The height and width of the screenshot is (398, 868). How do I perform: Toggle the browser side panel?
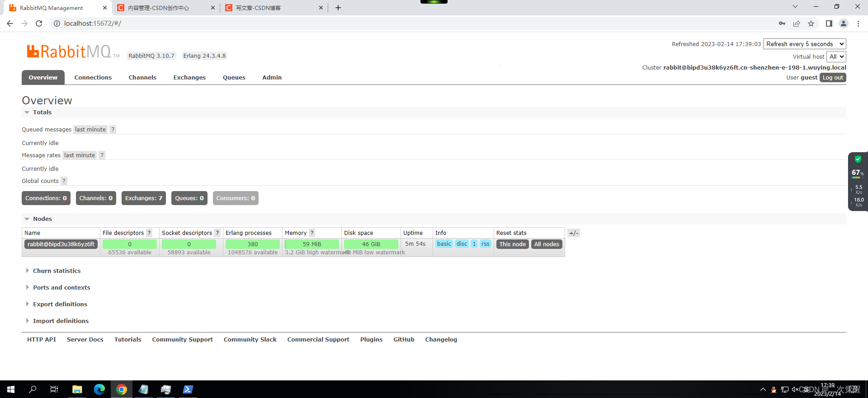[829, 23]
